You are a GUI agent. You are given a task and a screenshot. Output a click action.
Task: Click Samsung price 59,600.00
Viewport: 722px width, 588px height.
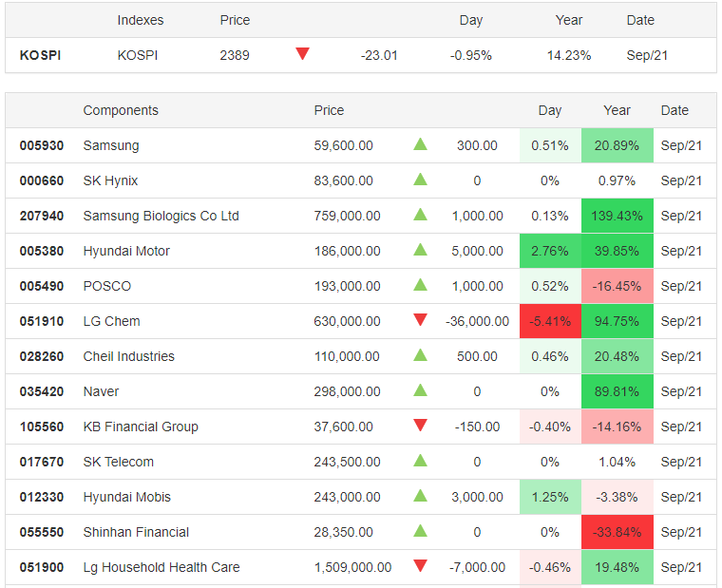tap(344, 145)
